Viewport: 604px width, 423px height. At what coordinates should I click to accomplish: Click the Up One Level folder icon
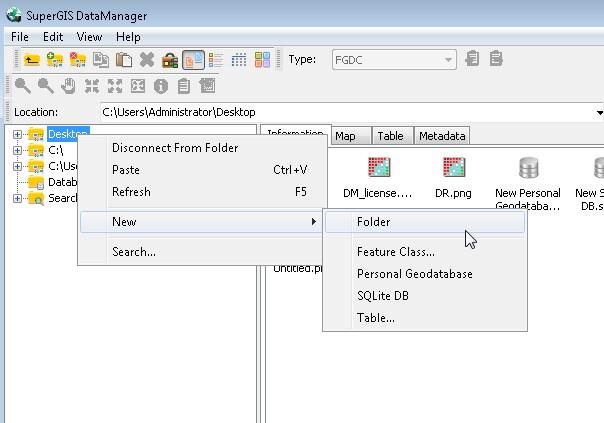click(x=32, y=60)
